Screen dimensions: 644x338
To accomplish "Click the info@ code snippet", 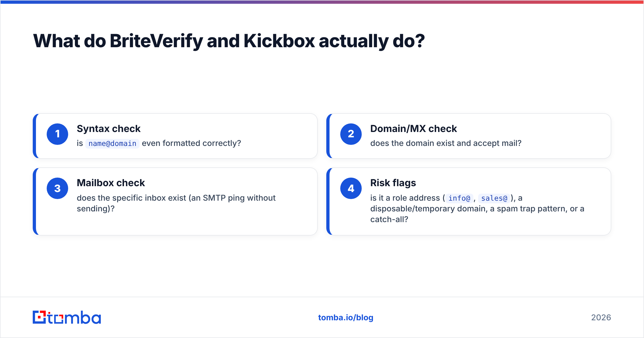I will [459, 198].
